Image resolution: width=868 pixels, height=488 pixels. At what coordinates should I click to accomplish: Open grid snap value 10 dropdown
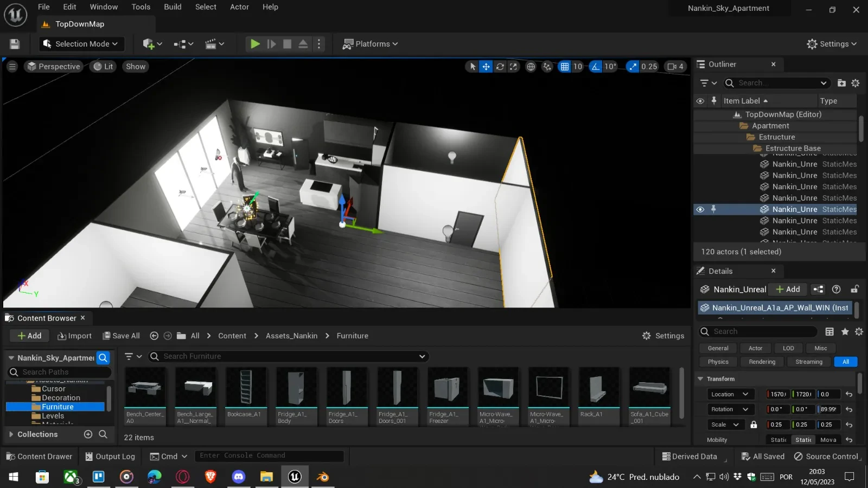click(x=578, y=67)
